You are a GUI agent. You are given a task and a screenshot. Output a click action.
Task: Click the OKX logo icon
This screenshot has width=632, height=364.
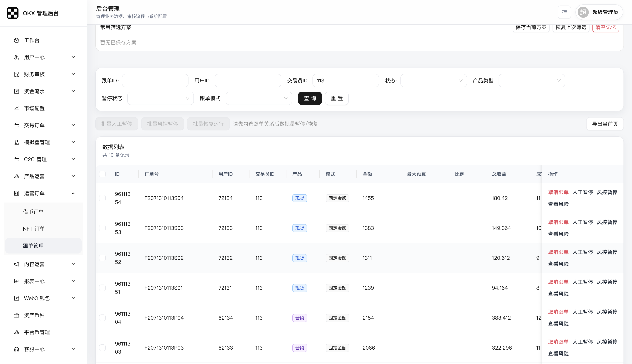click(x=13, y=13)
